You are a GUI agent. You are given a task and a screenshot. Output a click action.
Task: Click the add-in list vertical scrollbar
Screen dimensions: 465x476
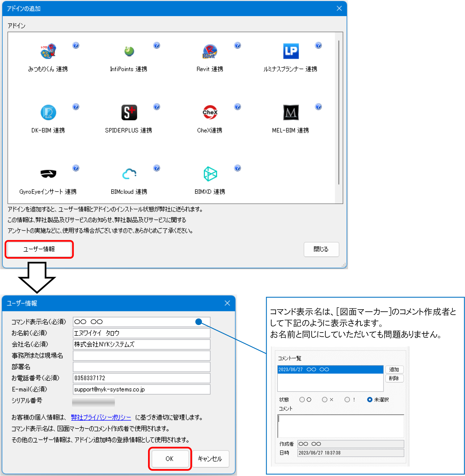tap(339, 112)
